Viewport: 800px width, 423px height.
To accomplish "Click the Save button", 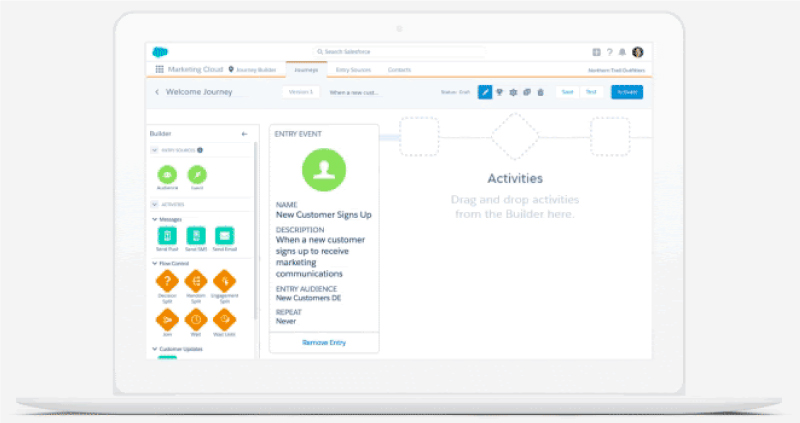I will tap(567, 92).
